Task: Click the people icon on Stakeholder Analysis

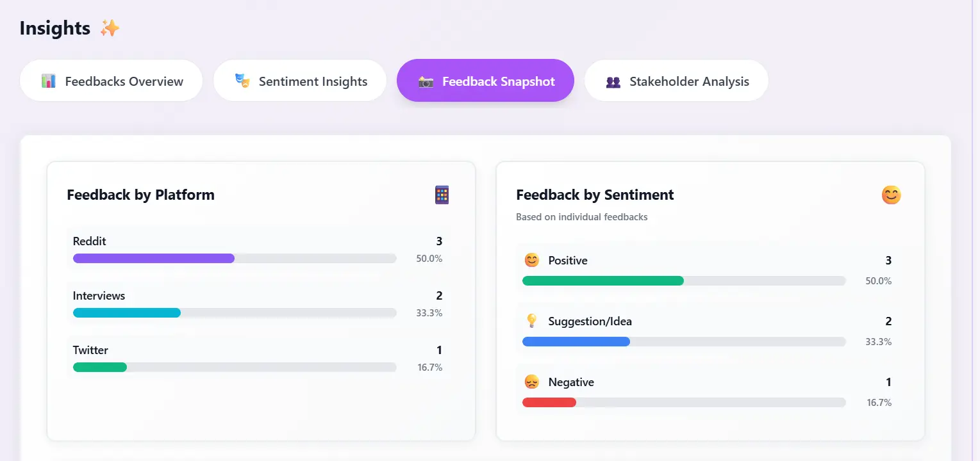Action: click(x=613, y=81)
